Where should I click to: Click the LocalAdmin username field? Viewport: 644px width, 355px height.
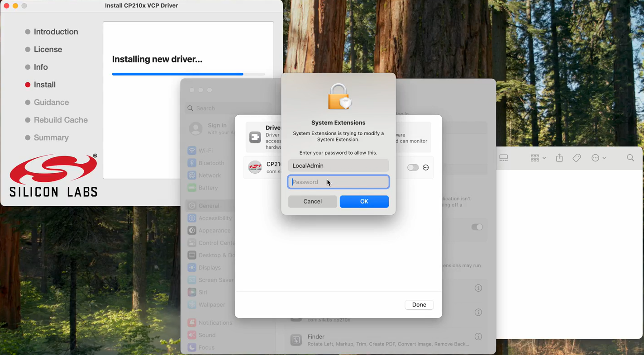tap(339, 166)
